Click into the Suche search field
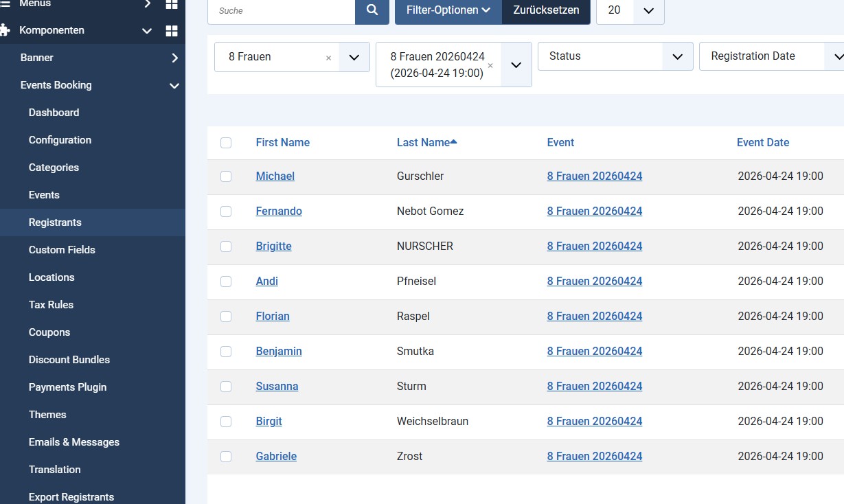 pyautogui.click(x=282, y=10)
